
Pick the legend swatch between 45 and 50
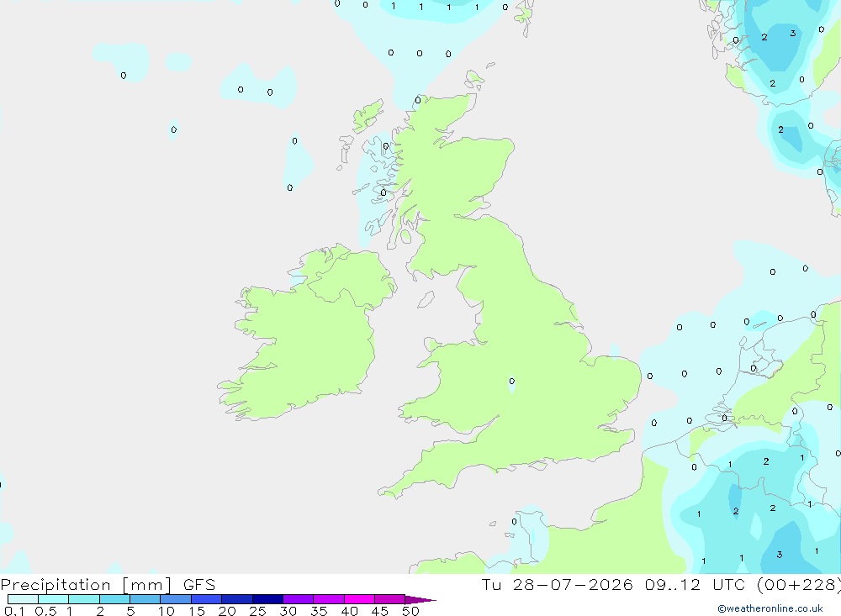click(x=390, y=599)
